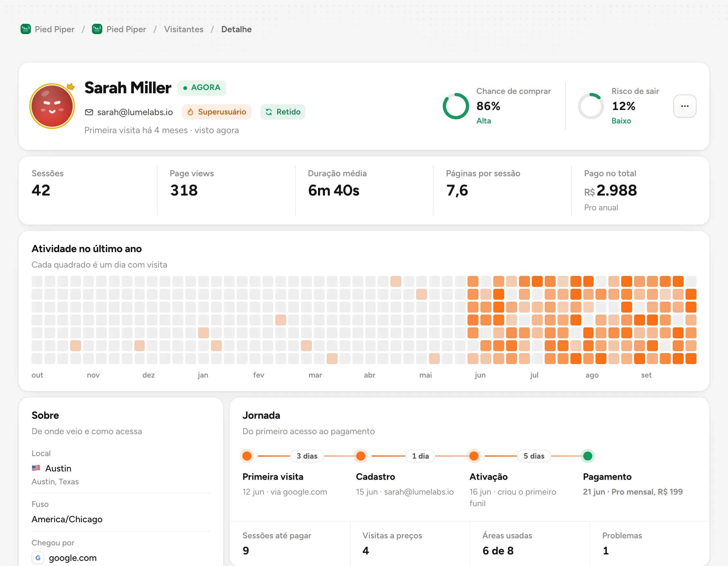Click the out month label on heatmap

[x=37, y=375]
